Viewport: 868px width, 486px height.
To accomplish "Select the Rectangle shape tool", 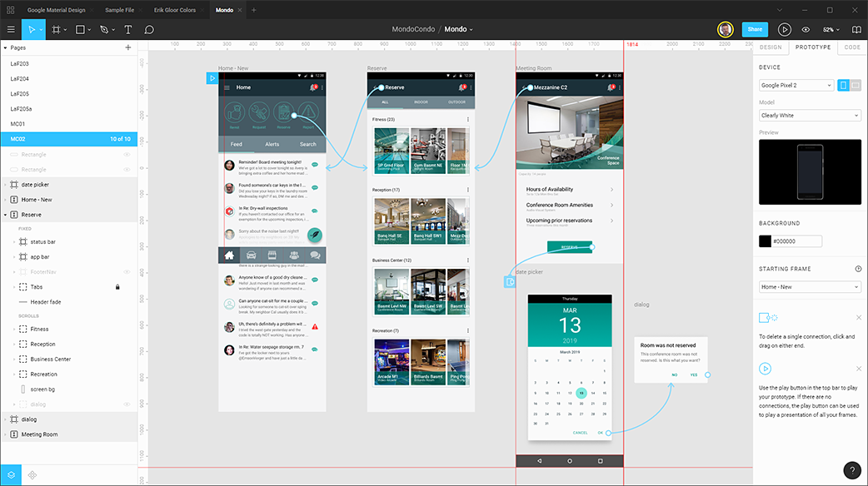I will (78, 29).
